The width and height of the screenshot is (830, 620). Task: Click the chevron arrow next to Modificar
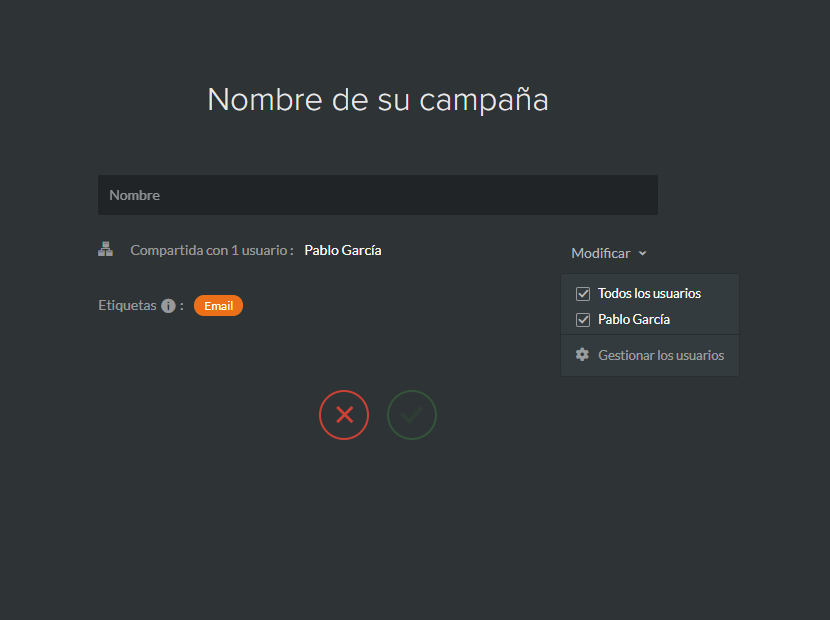642,254
